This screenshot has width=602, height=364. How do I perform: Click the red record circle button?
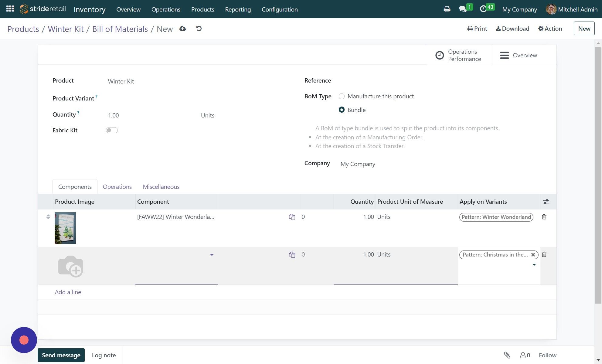24,340
